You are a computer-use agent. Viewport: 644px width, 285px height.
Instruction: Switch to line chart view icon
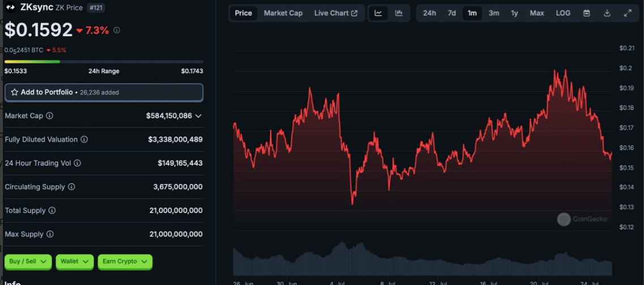pyautogui.click(x=378, y=13)
